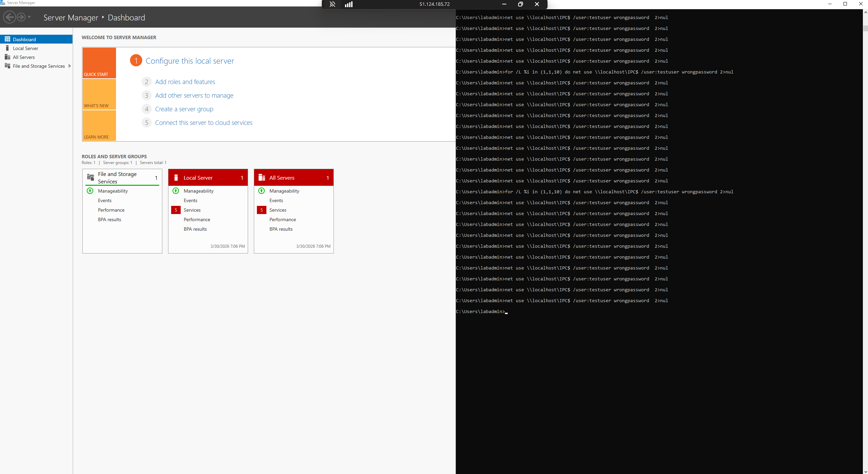This screenshot has width=868, height=474.
Task: Expand File and Storage Services arrow
Action: pyautogui.click(x=70, y=66)
